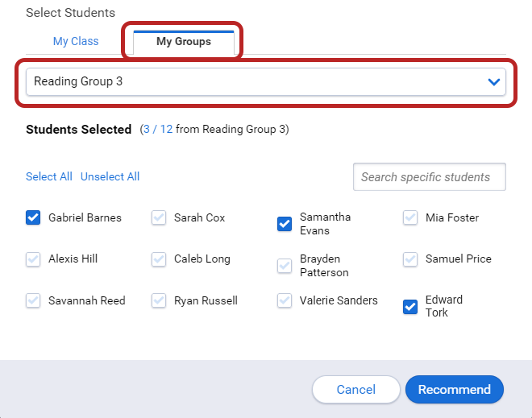Check the Savannah Reed checkbox
Viewport: 532px width, 418px height.
pos(33,300)
